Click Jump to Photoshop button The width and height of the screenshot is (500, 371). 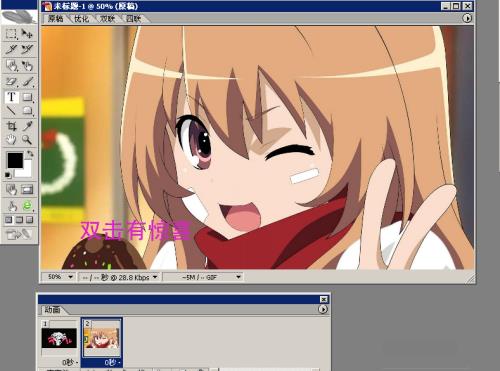[x=19, y=234]
